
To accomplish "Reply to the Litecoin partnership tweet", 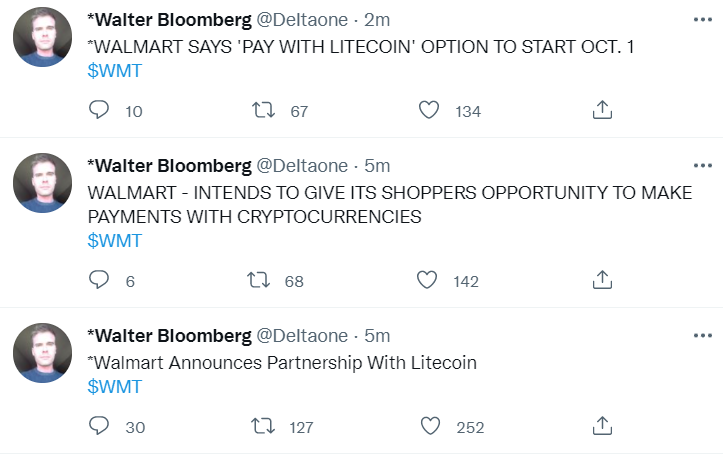I will [99, 426].
